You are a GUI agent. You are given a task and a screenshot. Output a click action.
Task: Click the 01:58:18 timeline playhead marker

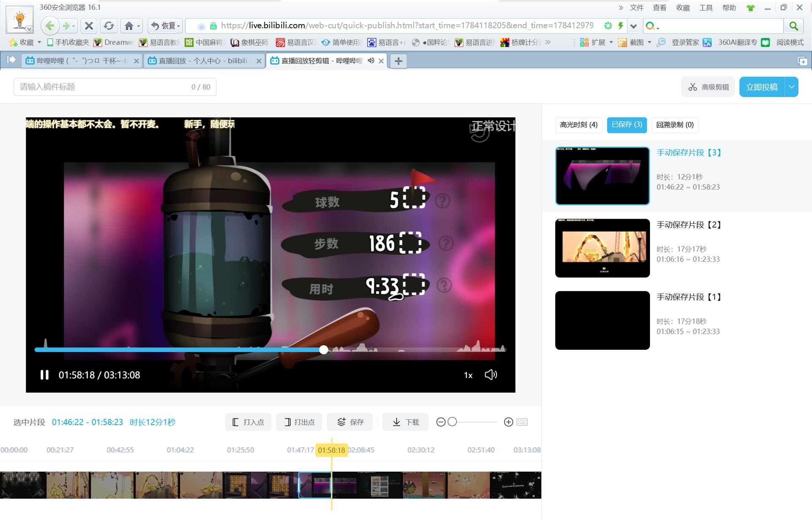(332, 450)
